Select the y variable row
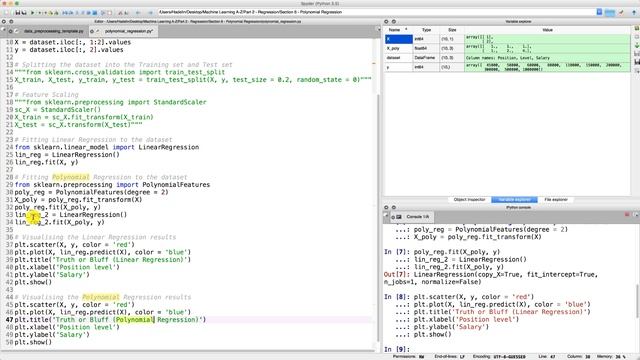 pyautogui.click(x=507, y=67)
